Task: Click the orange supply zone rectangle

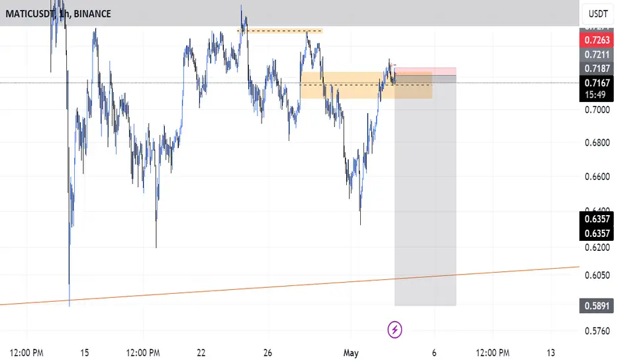Action: click(366, 85)
